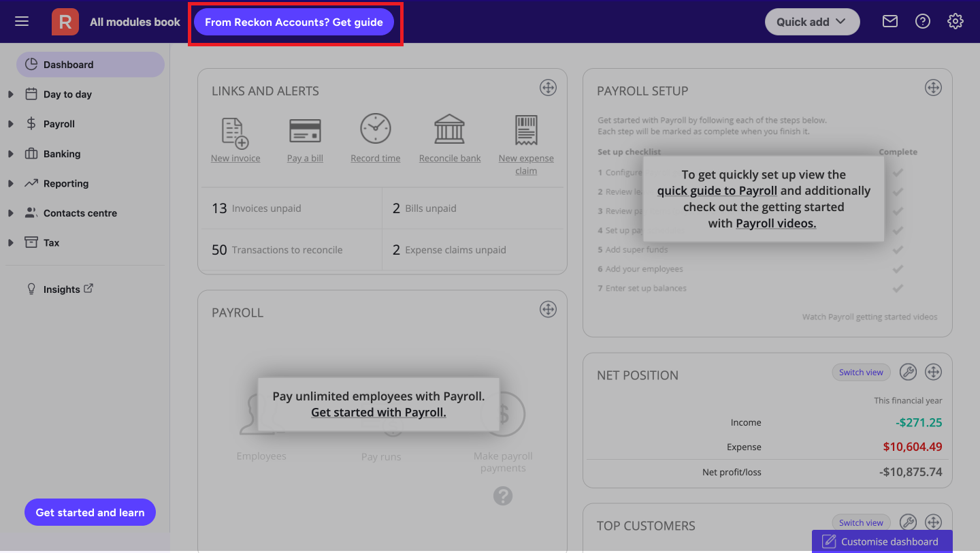980x553 pixels.
Task: Open the Quick add dropdown
Action: [813, 22]
